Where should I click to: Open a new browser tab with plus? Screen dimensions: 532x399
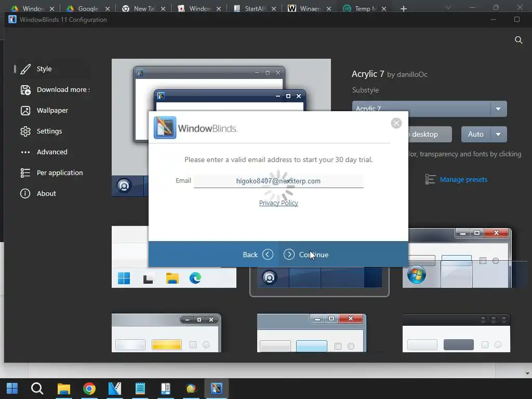(403, 9)
